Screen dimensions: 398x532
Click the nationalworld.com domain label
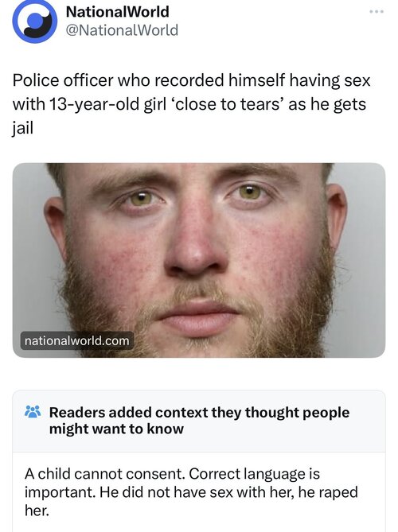point(77,340)
